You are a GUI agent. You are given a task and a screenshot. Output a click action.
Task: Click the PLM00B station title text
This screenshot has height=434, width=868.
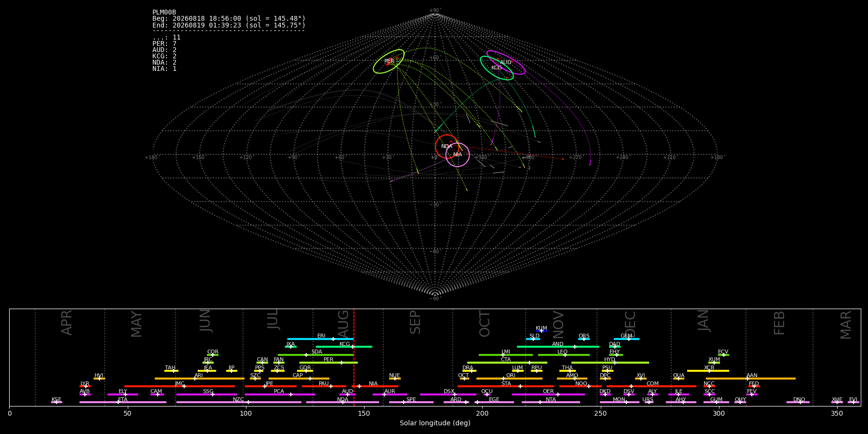(x=164, y=13)
